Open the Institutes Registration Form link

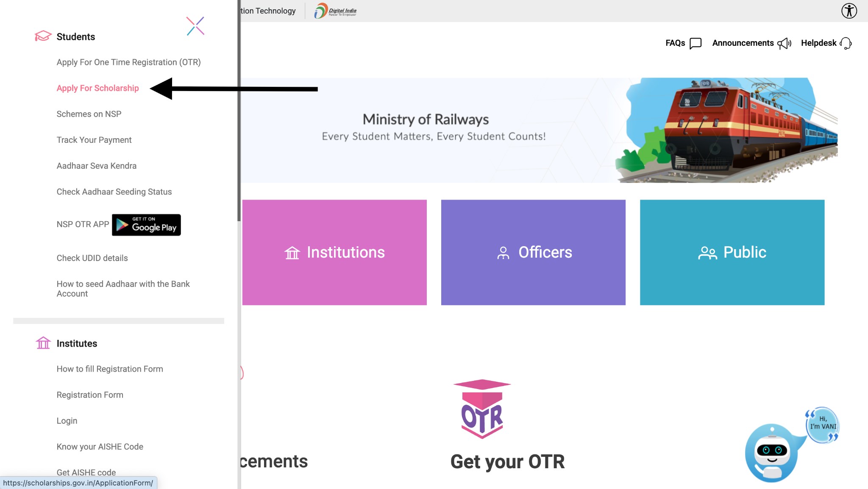point(90,395)
